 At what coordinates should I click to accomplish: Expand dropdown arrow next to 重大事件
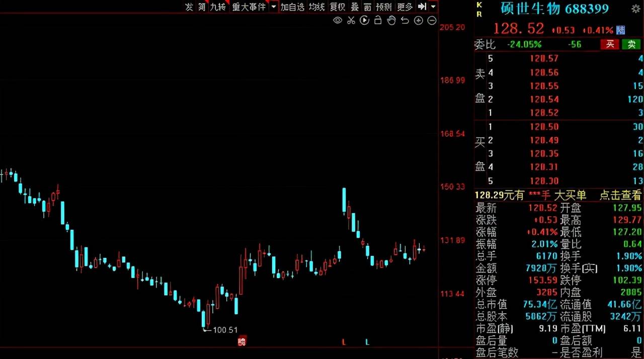[273, 7]
